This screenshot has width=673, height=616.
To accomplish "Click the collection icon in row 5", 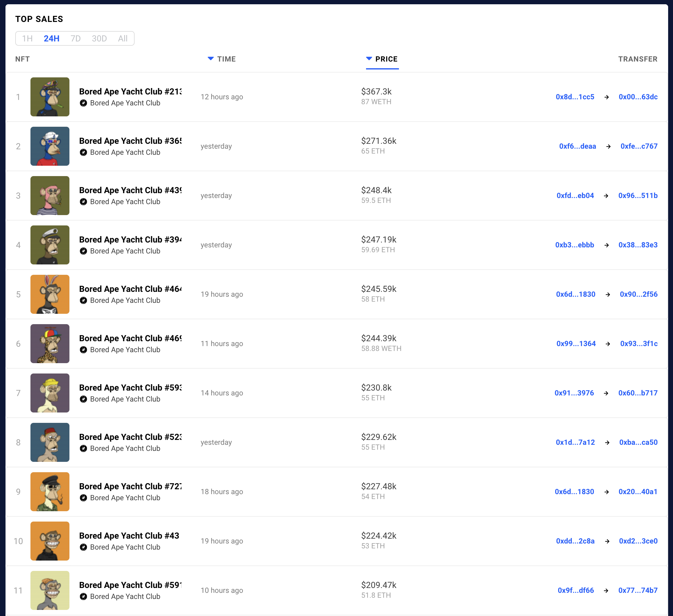I will [83, 300].
